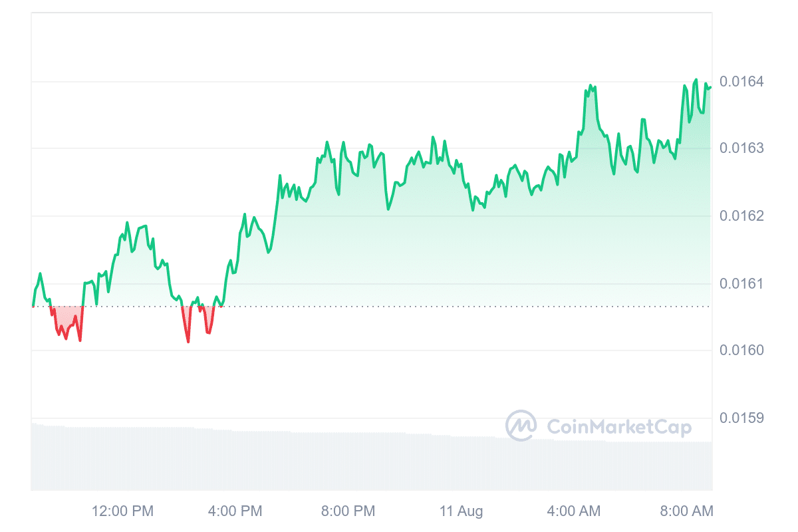Click the 12:00 PM time label
Image resolution: width=798 pixels, height=532 pixels.
pos(122,511)
